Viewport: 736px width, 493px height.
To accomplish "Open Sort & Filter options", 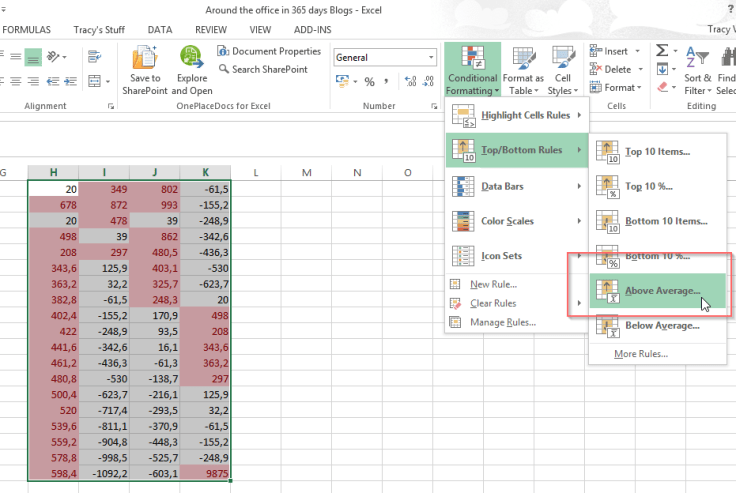I will click(697, 70).
